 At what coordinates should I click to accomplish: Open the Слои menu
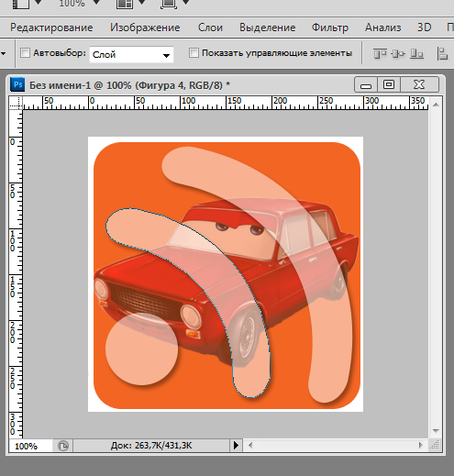210,28
